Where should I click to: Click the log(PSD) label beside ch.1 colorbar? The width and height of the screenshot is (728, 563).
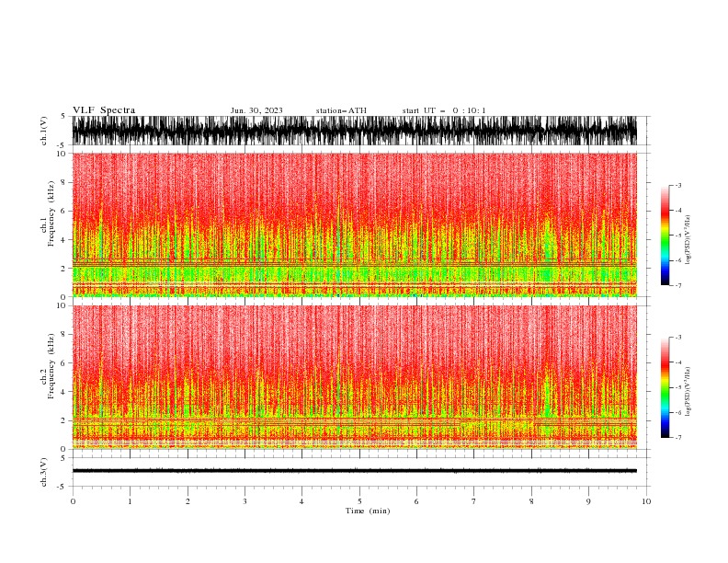point(688,240)
